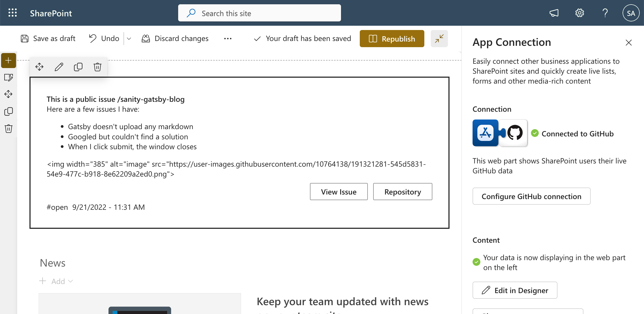The height and width of the screenshot is (314, 644).
Task: Duplicate web part in floating toolbar
Action: [78, 67]
